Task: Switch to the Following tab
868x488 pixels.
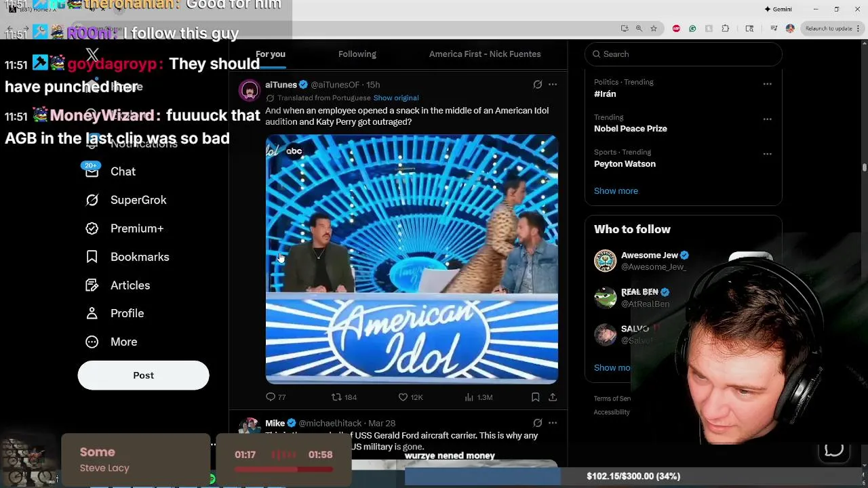Action: pyautogui.click(x=357, y=54)
